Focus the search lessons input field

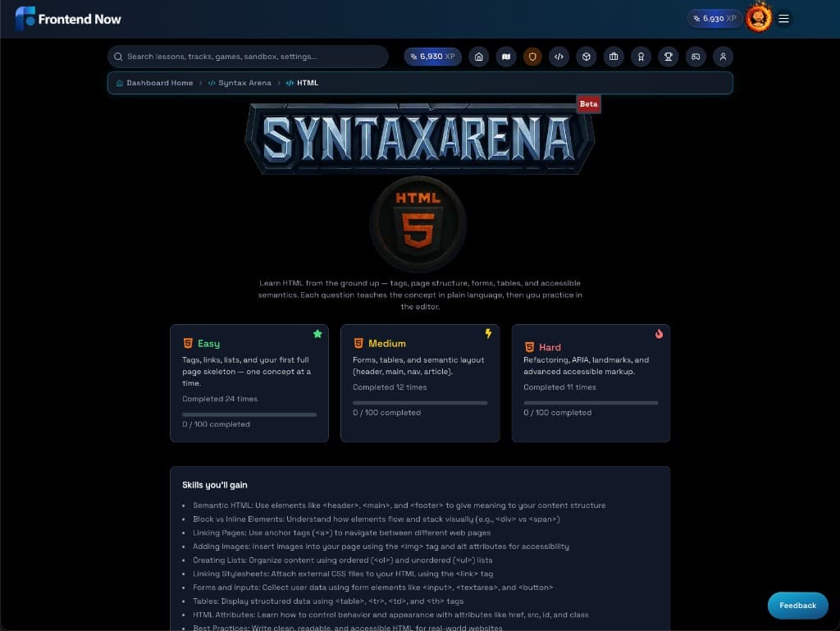[x=248, y=57]
